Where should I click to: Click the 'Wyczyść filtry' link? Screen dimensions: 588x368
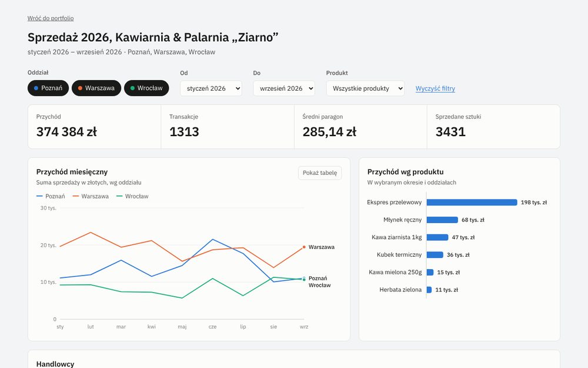435,89
